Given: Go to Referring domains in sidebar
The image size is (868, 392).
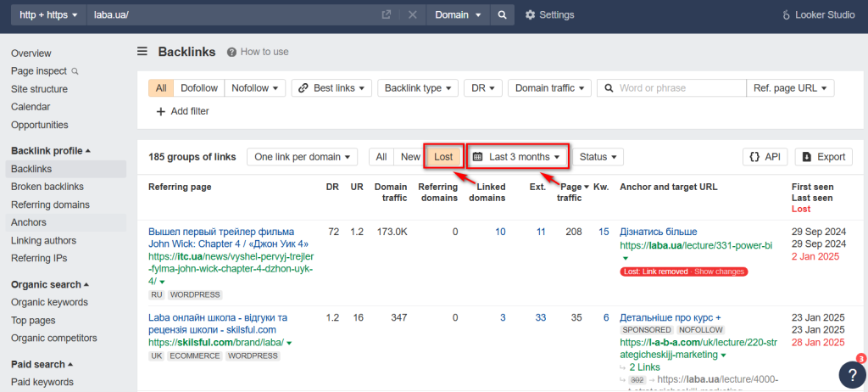Looking at the screenshot, I should [50, 204].
